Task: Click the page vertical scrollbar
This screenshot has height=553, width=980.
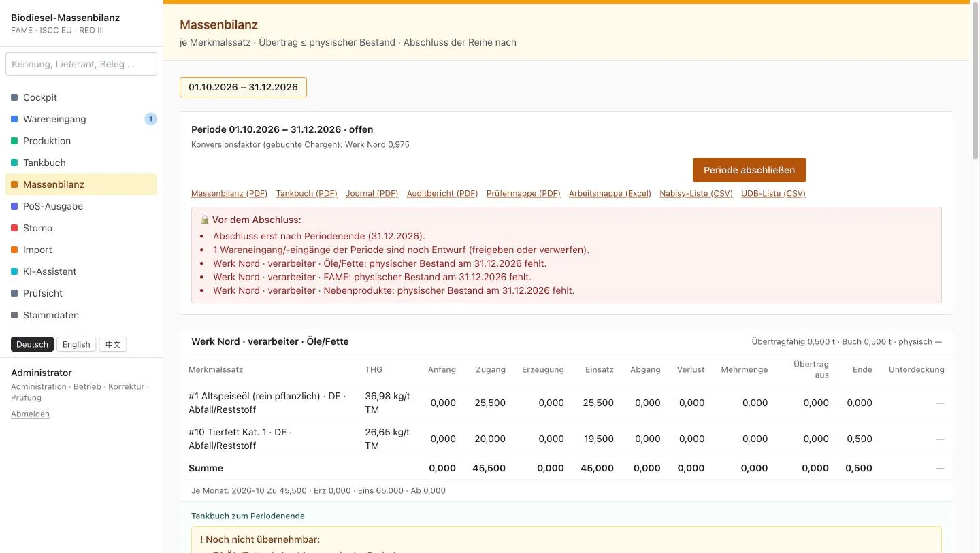Action: click(975, 82)
